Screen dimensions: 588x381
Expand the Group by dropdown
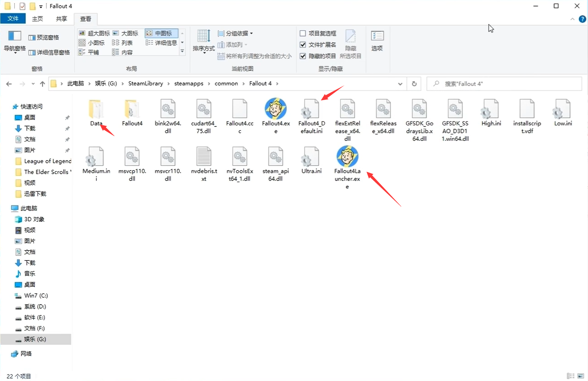(235, 33)
